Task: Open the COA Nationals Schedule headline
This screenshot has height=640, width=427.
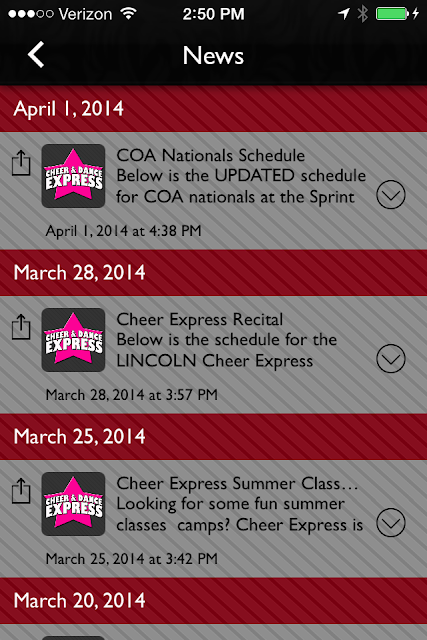Action: coord(211,156)
